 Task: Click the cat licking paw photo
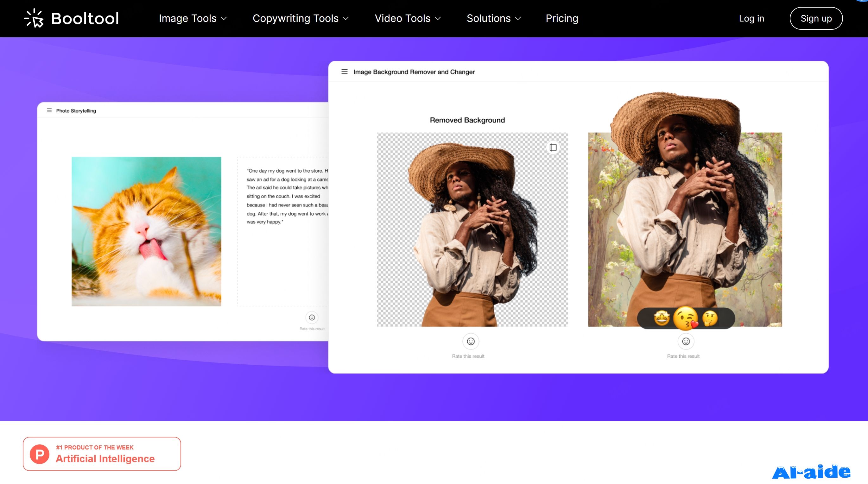coord(146,231)
